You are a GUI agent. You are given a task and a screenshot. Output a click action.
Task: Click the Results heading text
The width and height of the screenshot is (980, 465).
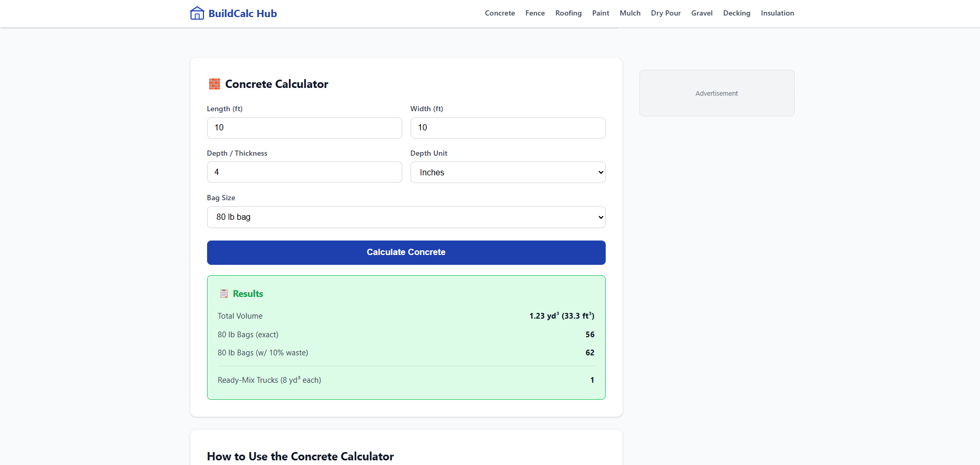pos(248,294)
